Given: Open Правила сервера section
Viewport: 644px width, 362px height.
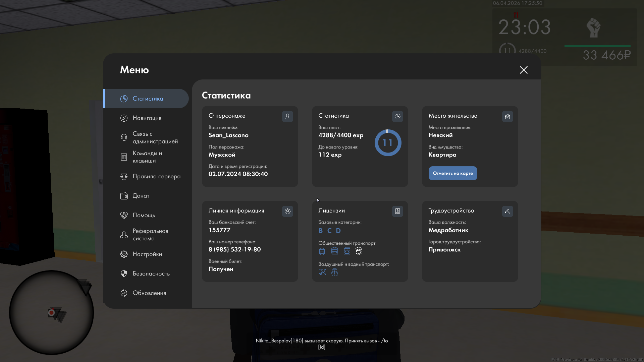Looking at the screenshot, I should click(x=156, y=176).
